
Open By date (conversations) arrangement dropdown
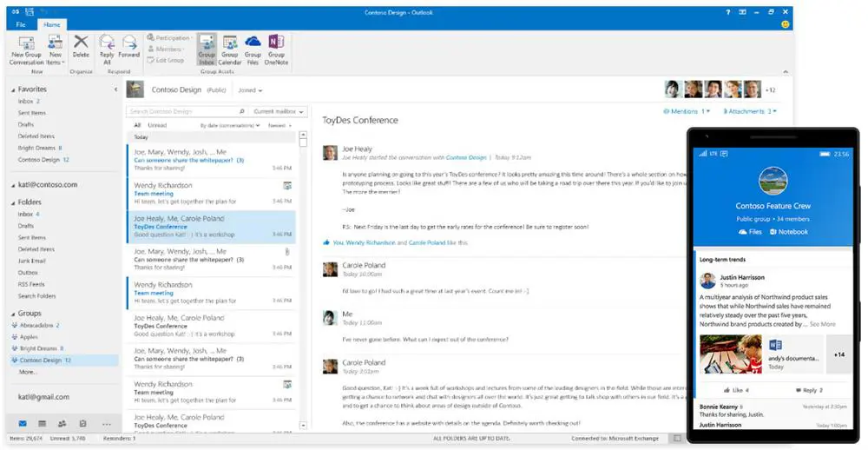[230, 126]
